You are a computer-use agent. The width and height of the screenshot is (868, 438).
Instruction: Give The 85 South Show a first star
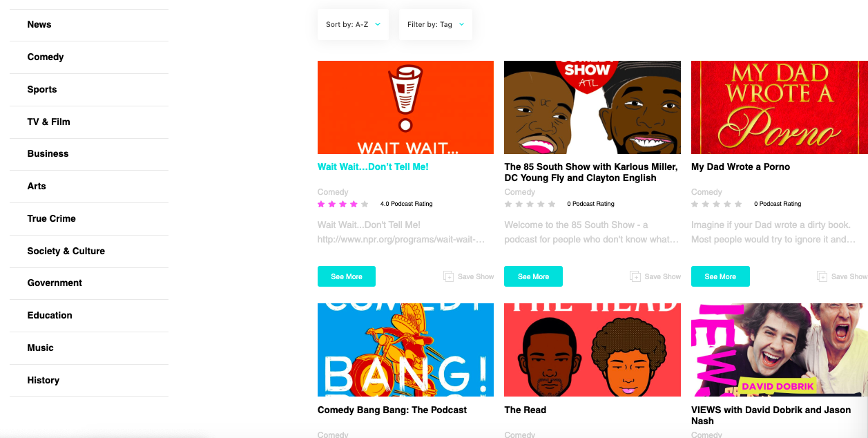coord(508,204)
